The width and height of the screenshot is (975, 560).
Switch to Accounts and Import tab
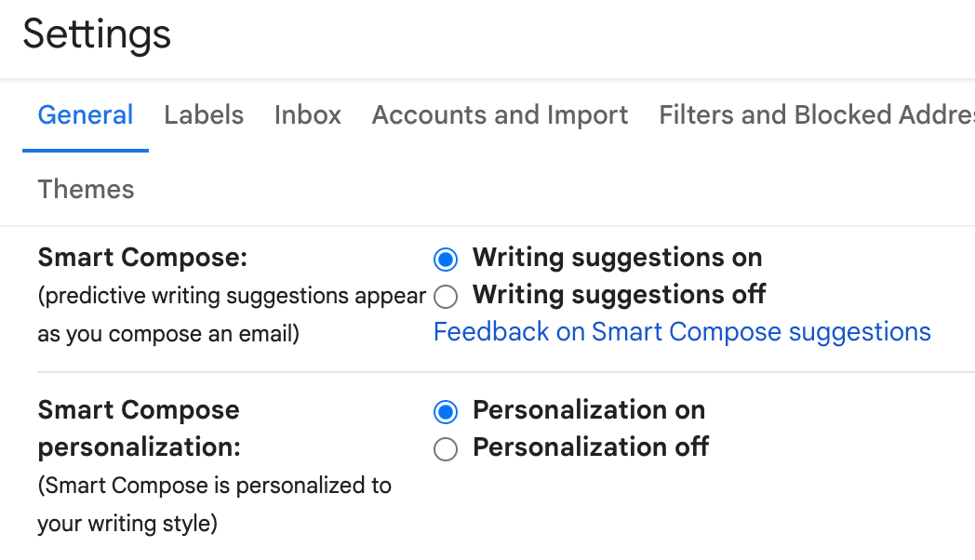coord(500,114)
